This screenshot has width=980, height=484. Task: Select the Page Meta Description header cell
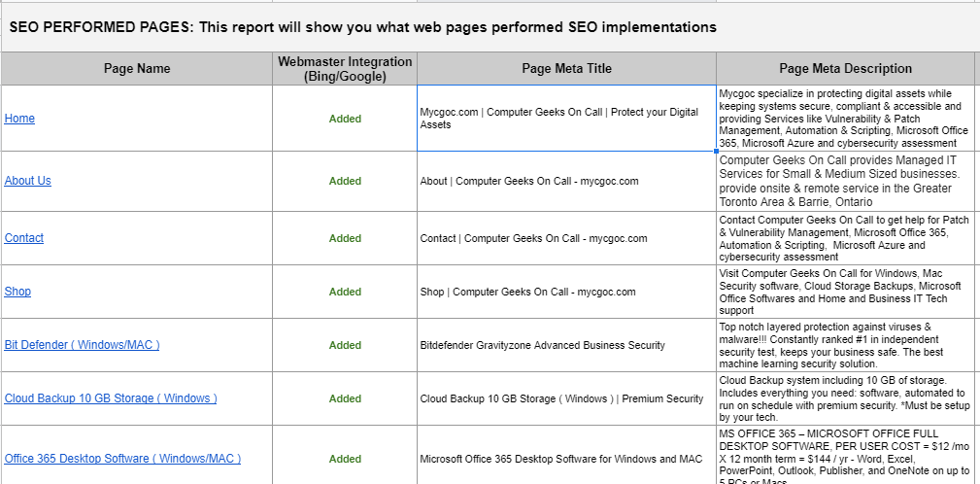click(845, 68)
